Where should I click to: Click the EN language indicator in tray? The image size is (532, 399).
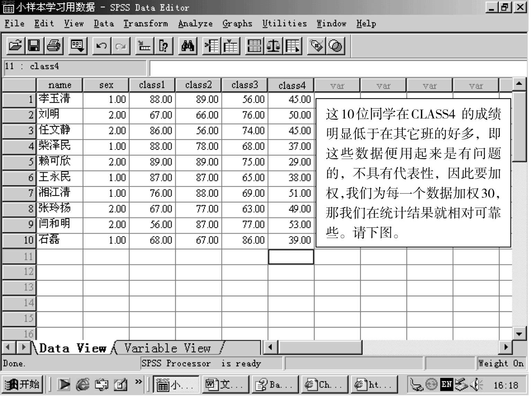click(447, 384)
